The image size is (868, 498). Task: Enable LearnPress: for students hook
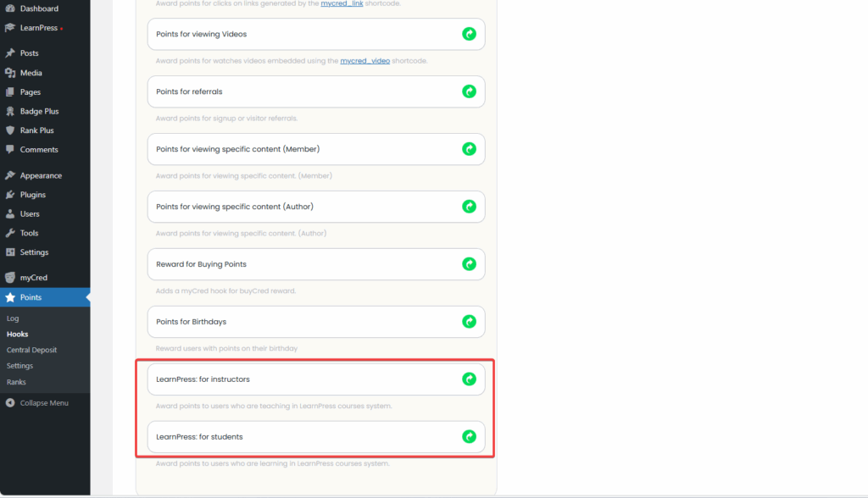(469, 436)
